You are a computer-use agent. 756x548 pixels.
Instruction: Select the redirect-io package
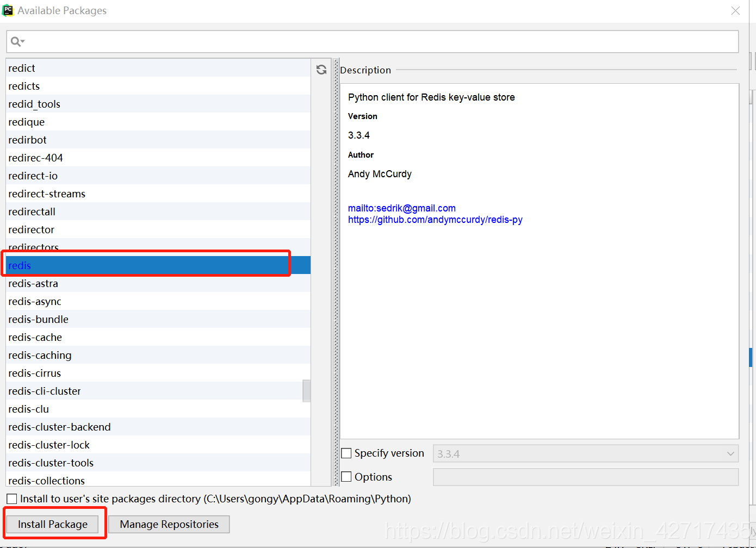point(158,176)
